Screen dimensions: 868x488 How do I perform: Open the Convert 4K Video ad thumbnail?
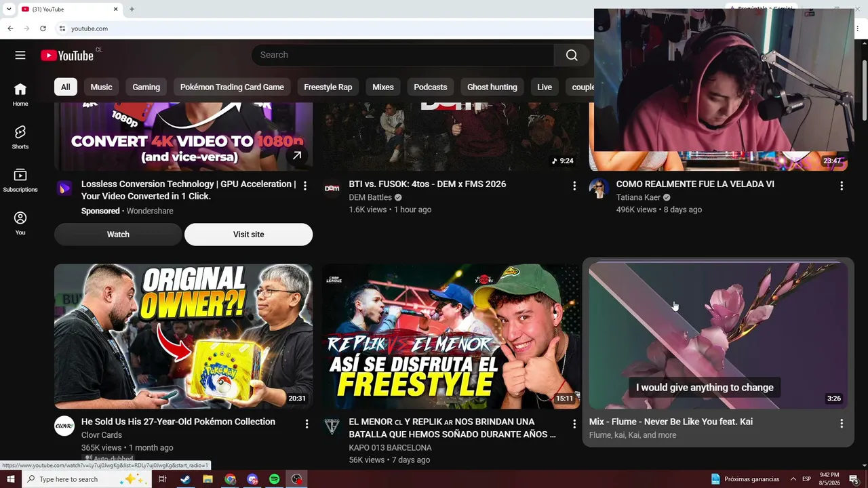tap(183, 136)
